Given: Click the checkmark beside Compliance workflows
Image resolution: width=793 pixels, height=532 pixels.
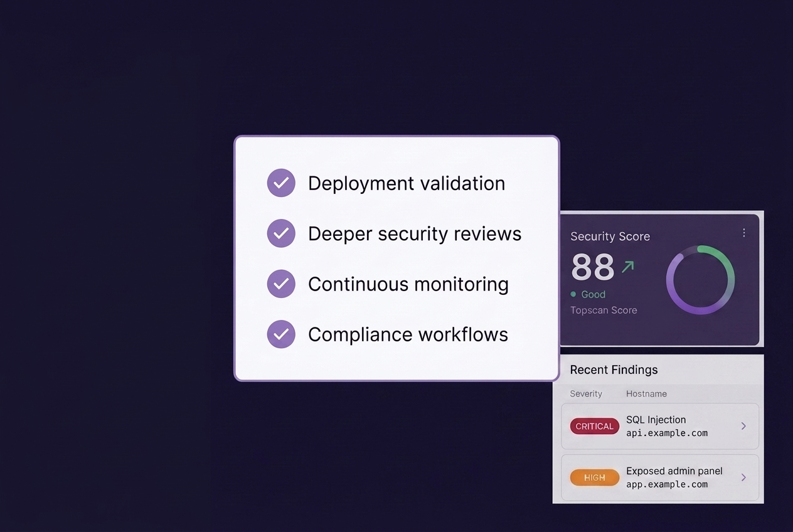Looking at the screenshot, I should (x=281, y=334).
